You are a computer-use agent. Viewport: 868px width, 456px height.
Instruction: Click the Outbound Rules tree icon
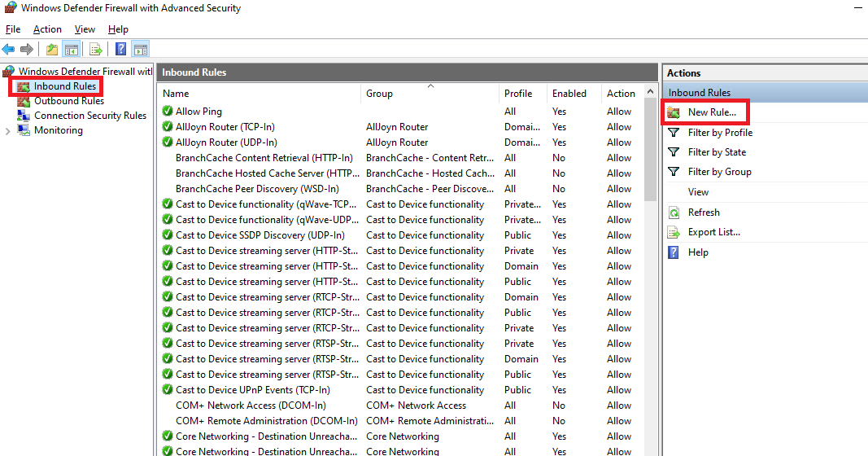click(x=24, y=102)
